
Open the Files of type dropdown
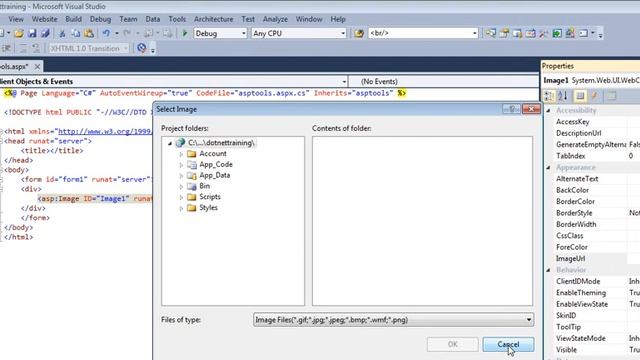(x=529, y=320)
